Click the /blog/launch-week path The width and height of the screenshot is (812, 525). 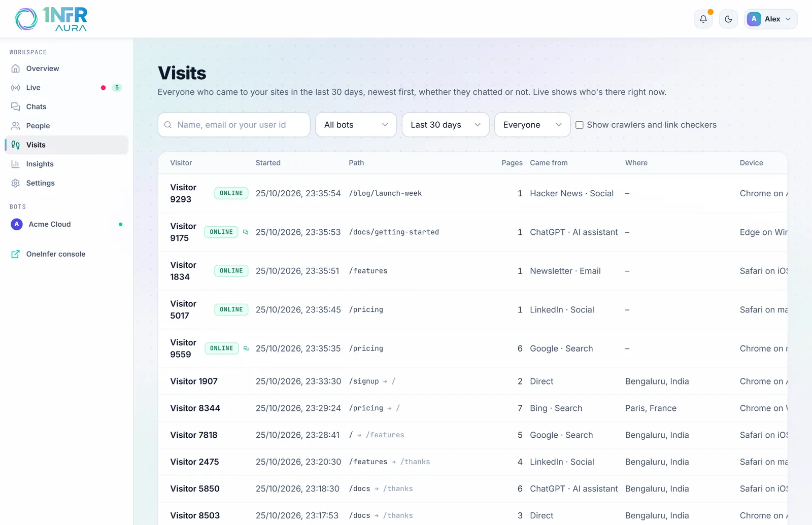385,193
